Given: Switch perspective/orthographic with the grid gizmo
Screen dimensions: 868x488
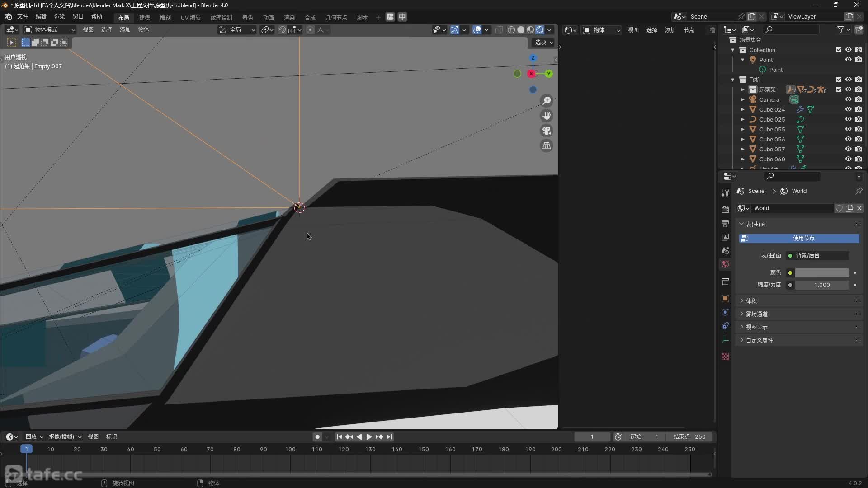Looking at the screenshot, I should coord(547,145).
